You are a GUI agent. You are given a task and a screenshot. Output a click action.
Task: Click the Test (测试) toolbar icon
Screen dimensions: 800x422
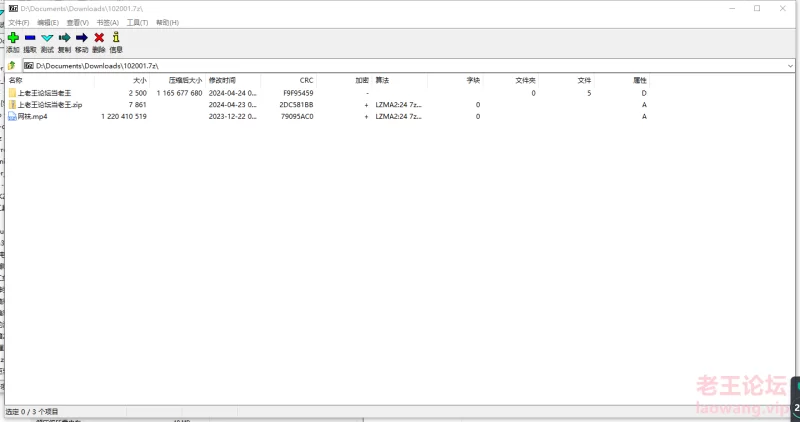pos(47,38)
